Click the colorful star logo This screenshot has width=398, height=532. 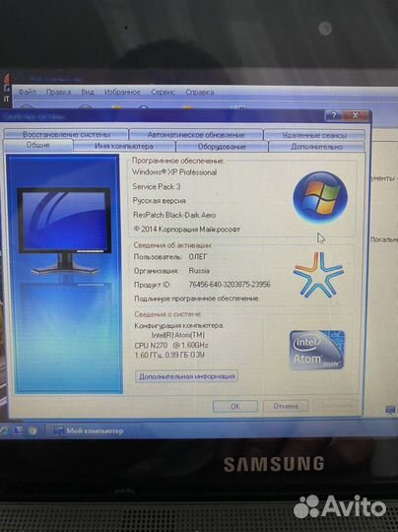(x=318, y=275)
